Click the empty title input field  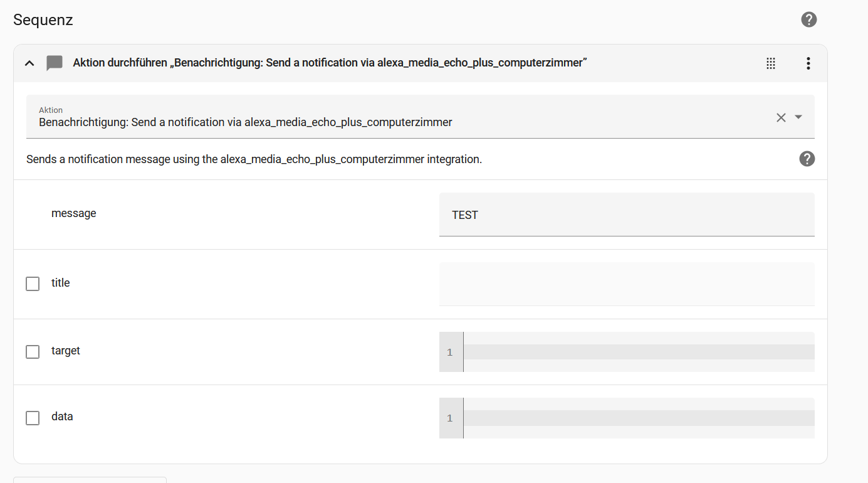pyautogui.click(x=627, y=284)
